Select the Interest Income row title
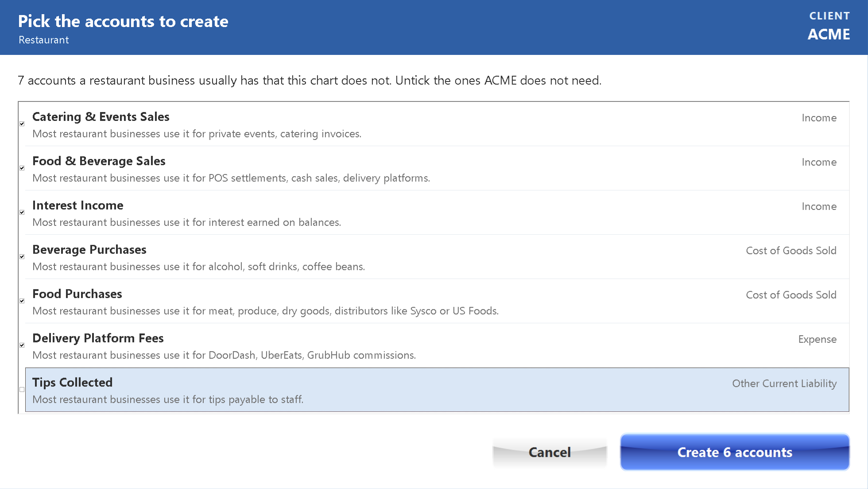868x489 pixels. pyautogui.click(x=78, y=205)
